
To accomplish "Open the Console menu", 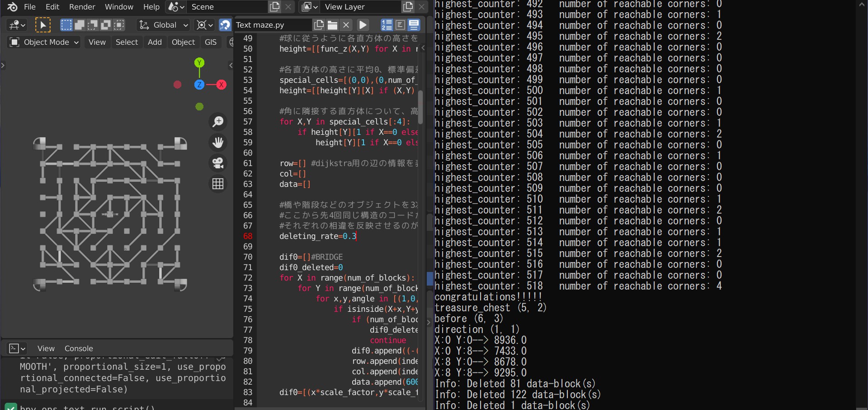I will tap(79, 348).
